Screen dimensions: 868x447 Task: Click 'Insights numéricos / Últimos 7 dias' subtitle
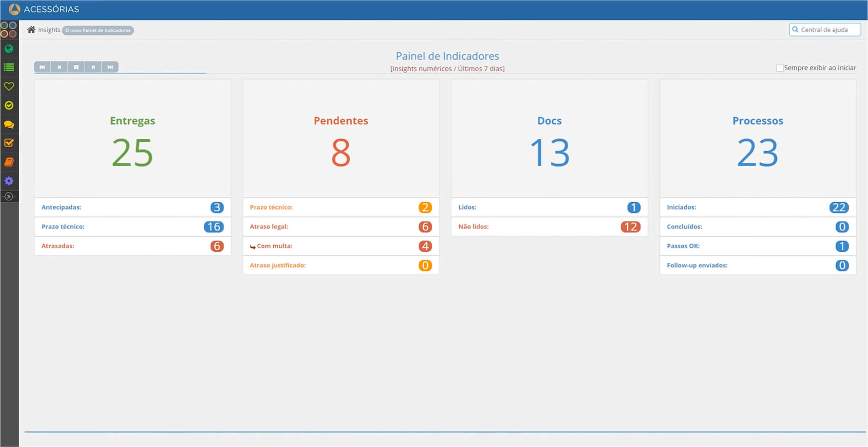tap(447, 68)
